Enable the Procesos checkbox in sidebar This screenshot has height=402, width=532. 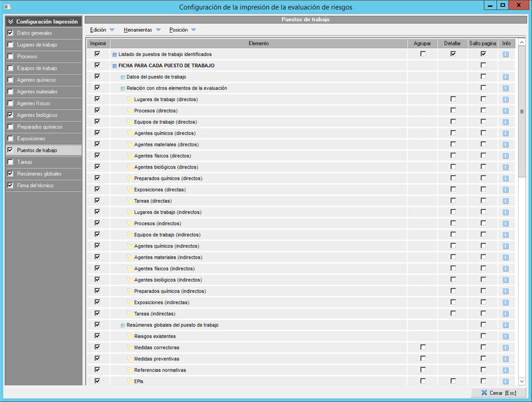coord(10,56)
